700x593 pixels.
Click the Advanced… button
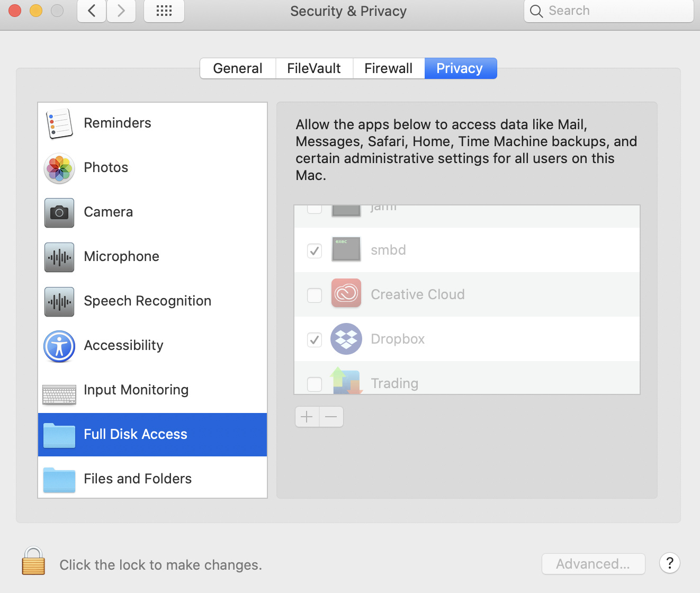click(x=593, y=564)
